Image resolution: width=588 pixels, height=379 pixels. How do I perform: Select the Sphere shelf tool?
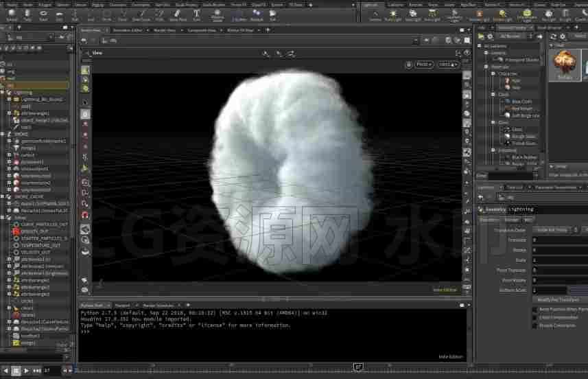click(x=12, y=15)
